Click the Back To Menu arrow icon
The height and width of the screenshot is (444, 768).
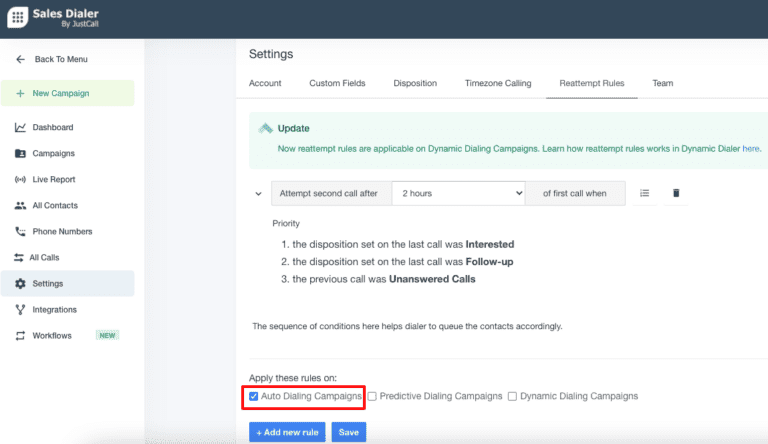(21, 60)
